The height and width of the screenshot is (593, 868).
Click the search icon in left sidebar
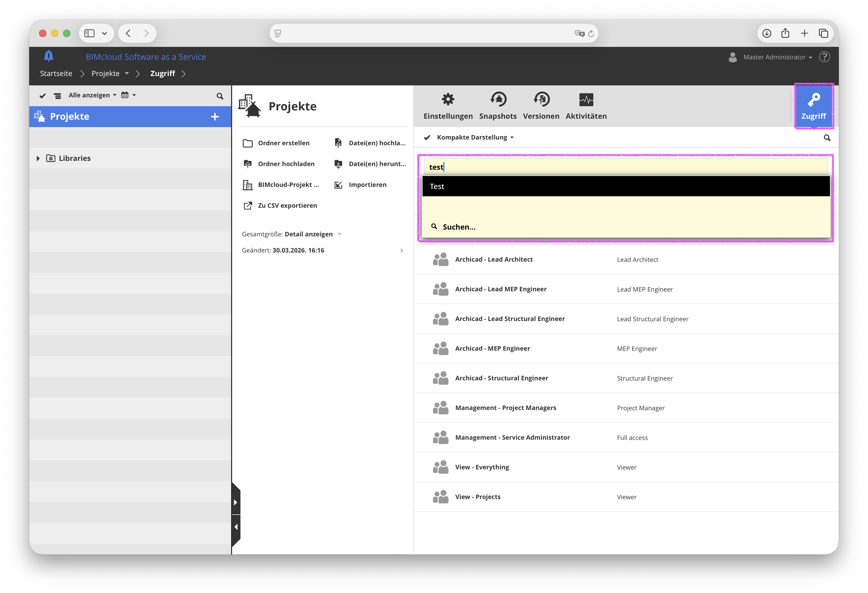point(220,96)
